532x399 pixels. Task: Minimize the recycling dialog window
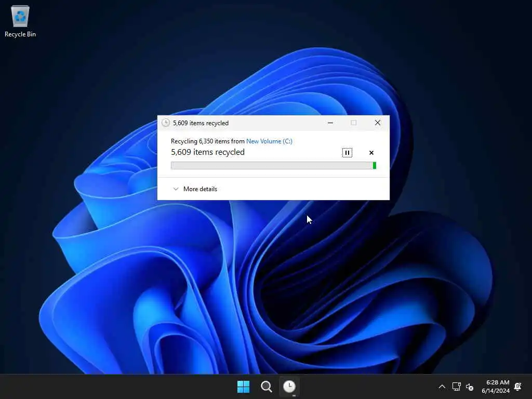pos(330,123)
